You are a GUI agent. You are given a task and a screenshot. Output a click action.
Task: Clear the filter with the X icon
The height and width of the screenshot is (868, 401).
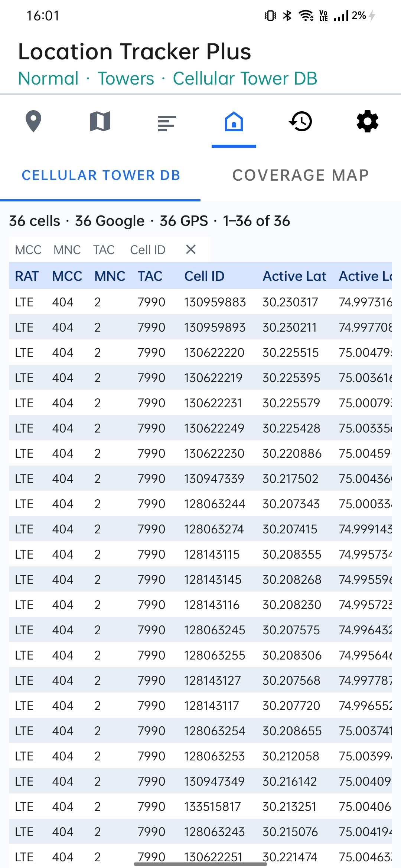pyautogui.click(x=191, y=249)
